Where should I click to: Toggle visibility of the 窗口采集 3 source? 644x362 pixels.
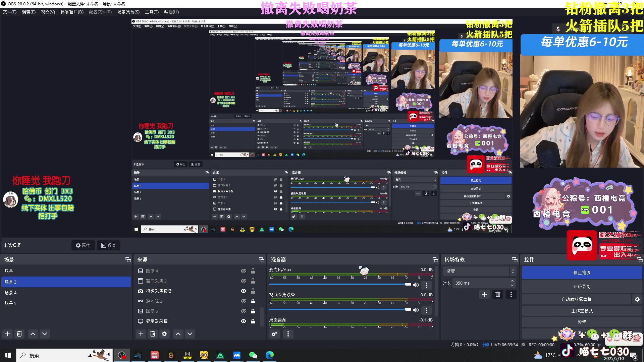point(244,281)
